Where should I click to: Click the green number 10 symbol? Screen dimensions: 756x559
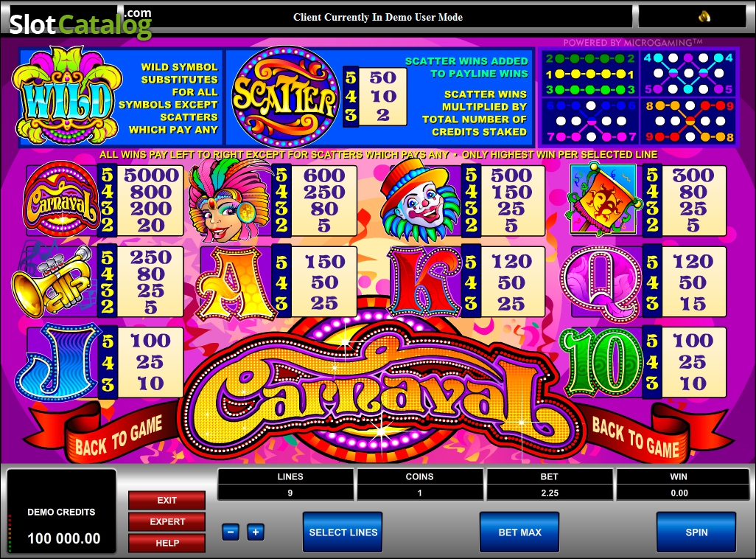pos(601,361)
